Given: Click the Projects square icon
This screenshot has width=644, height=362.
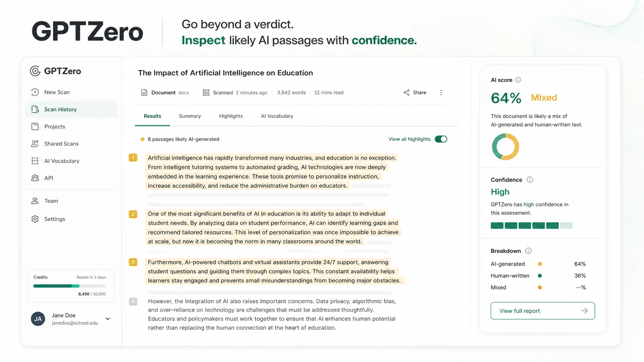Looking at the screenshot, I should tap(35, 126).
